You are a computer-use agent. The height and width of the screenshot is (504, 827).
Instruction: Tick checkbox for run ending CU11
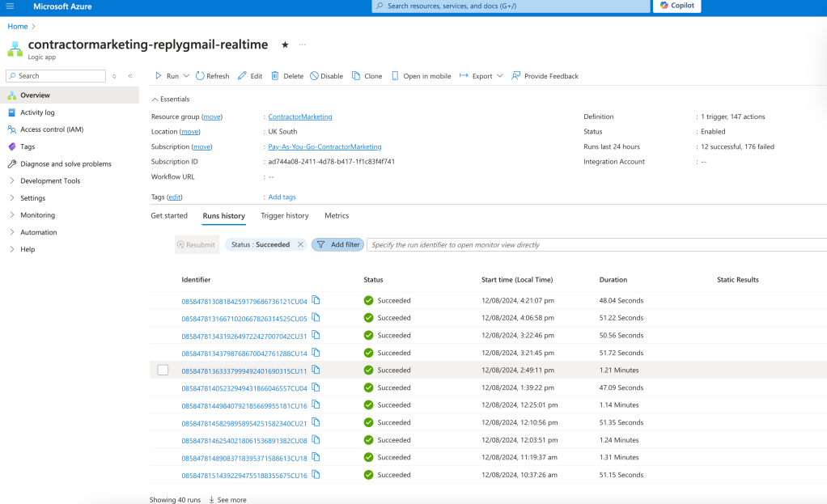tap(163, 370)
